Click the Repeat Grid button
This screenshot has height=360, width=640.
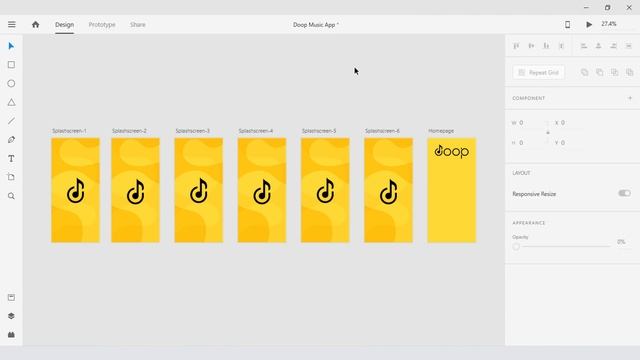coord(539,73)
